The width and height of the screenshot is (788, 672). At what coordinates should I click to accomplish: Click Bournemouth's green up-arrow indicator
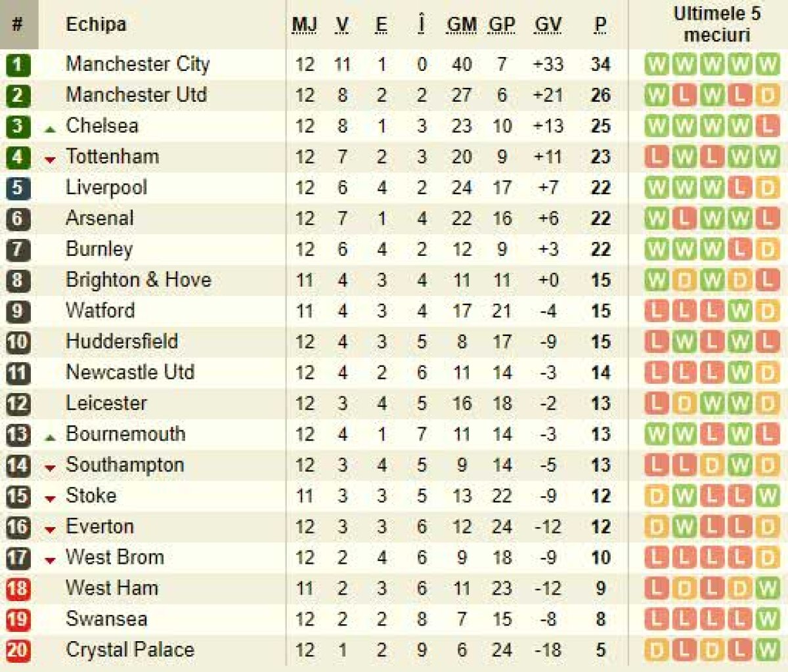(x=50, y=438)
